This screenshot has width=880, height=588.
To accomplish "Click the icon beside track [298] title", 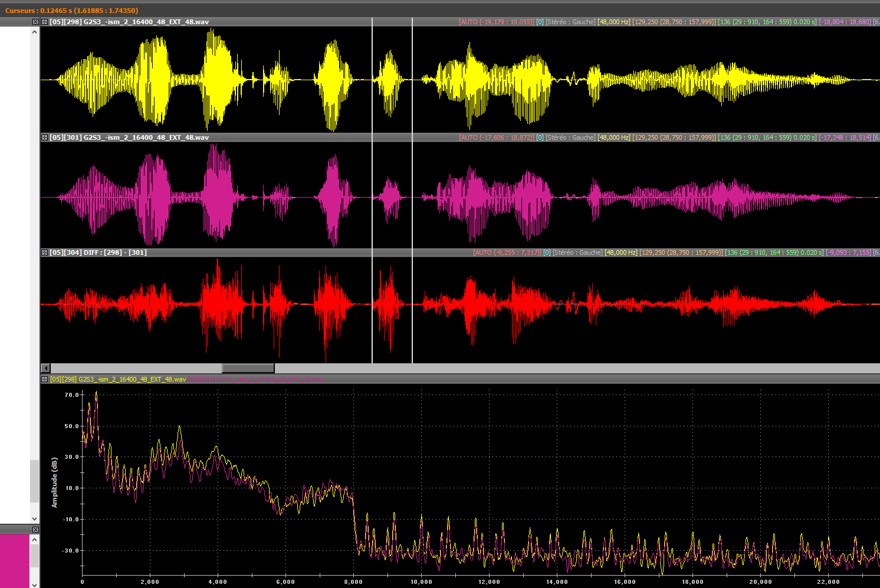I will click(44, 22).
